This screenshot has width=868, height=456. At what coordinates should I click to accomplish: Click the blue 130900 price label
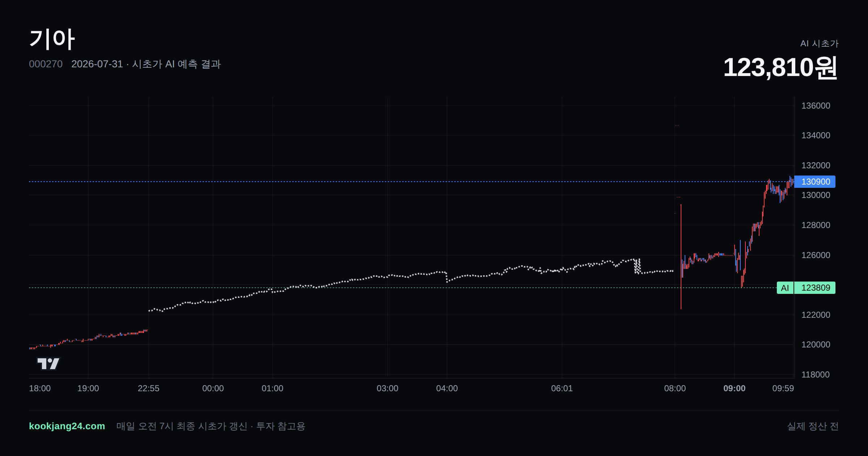point(815,182)
